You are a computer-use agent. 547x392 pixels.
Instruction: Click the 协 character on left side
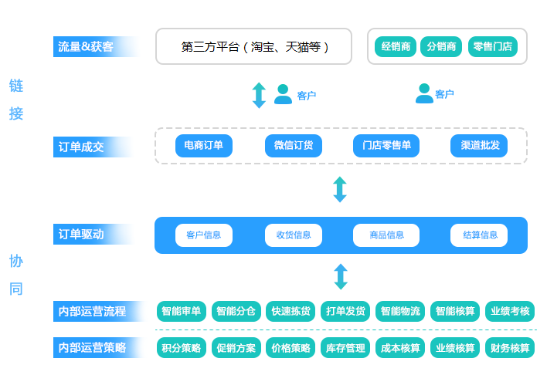pyautogui.click(x=16, y=261)
